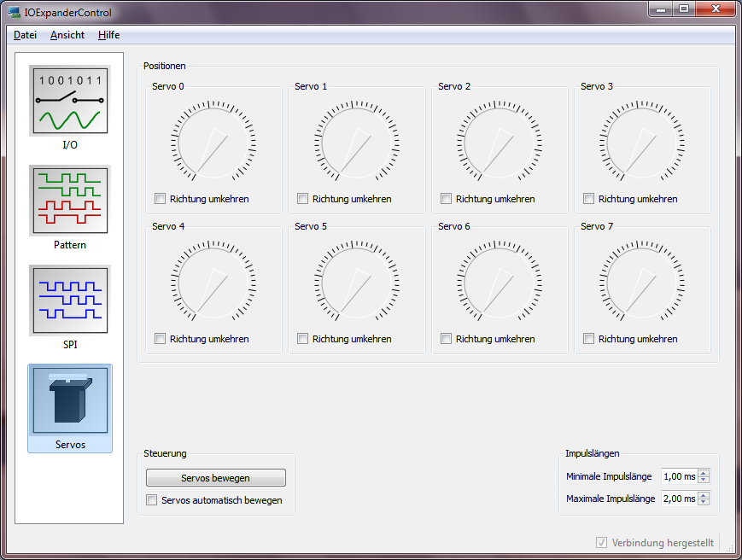This screenshot has height=560, width=742.
Task: Click the Servo 6 position dial
Action: (500, 282)
